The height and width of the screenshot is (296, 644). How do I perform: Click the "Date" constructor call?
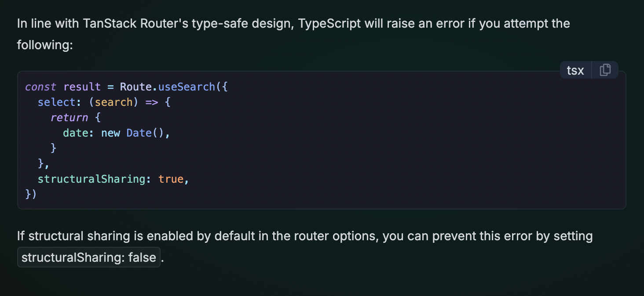(139, 133)
